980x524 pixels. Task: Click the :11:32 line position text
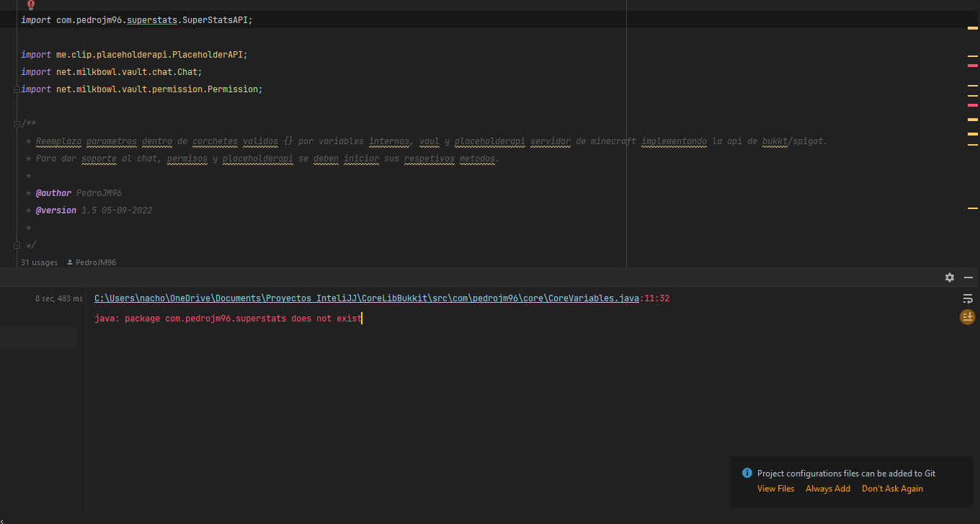(x=654, y=298)
